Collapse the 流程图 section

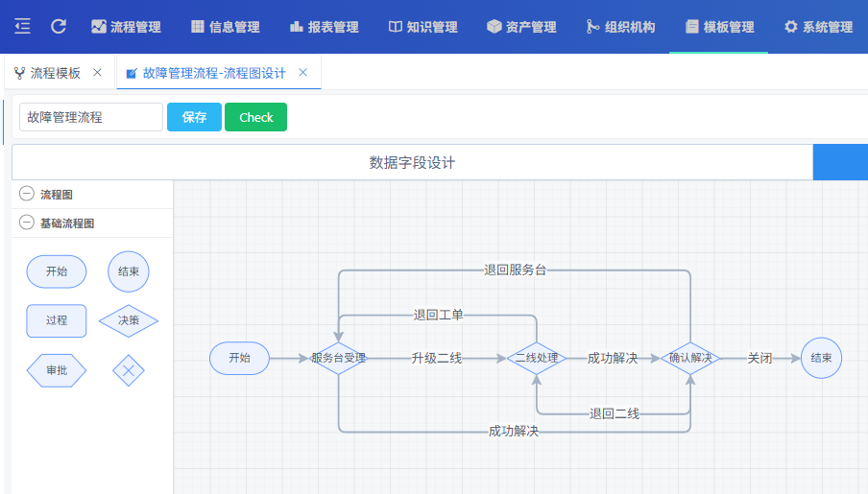tap(27, 194)
